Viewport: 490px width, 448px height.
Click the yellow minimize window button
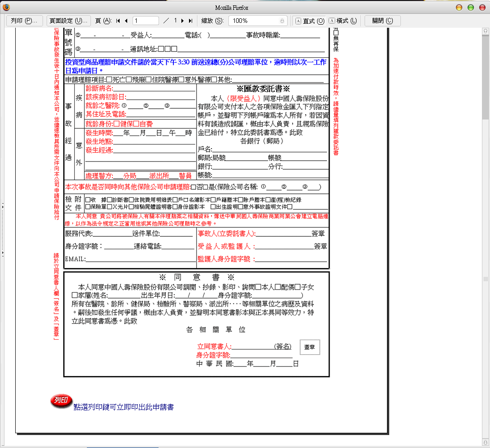click(x=459, y=8)
